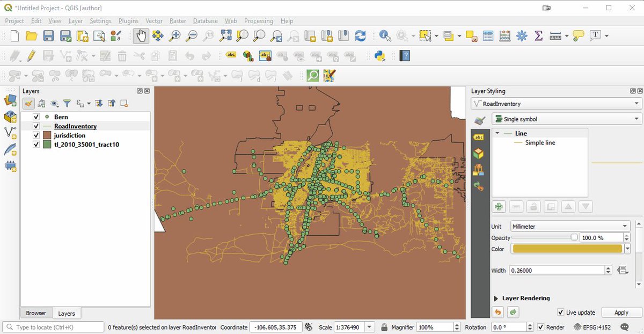Toggle the Render checkbox in the status bar
644x334 pixels.
[541, 327]
